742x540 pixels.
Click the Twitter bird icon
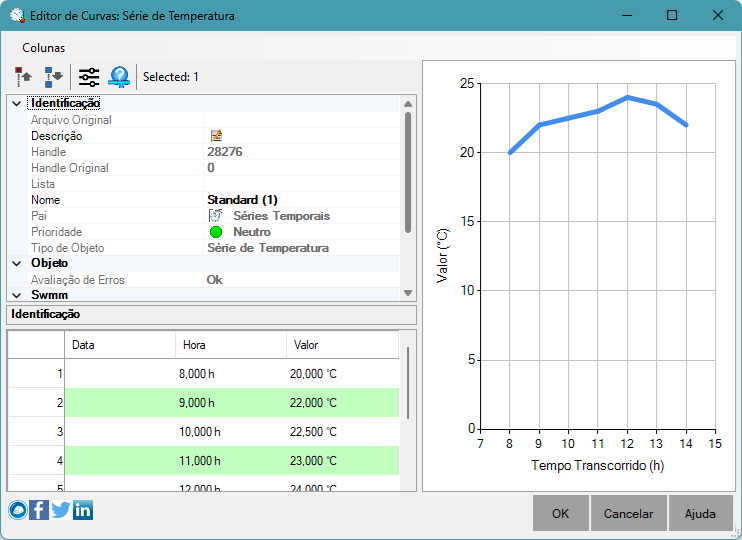click(61, 510)
